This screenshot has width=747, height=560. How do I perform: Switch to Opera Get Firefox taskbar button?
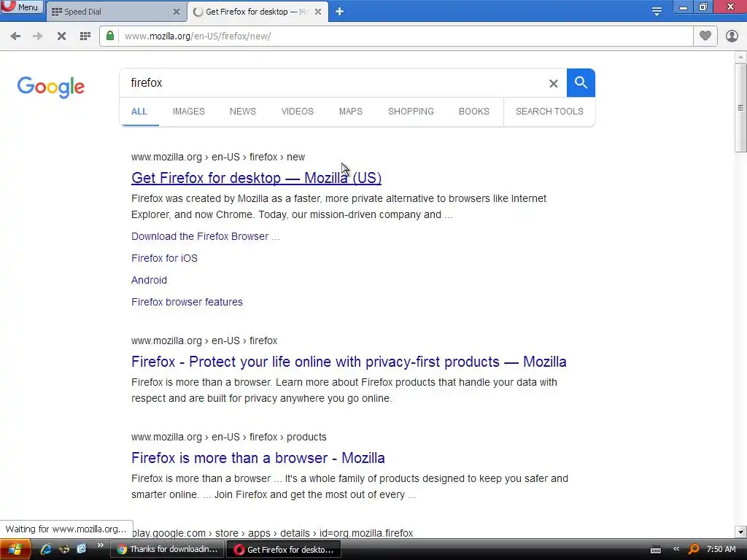click(x=284, y=549)
